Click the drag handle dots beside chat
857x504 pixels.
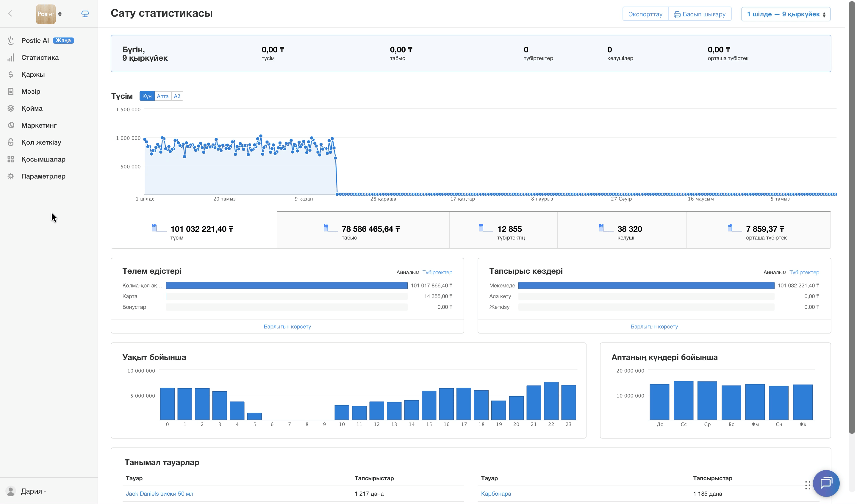[807, 485]
